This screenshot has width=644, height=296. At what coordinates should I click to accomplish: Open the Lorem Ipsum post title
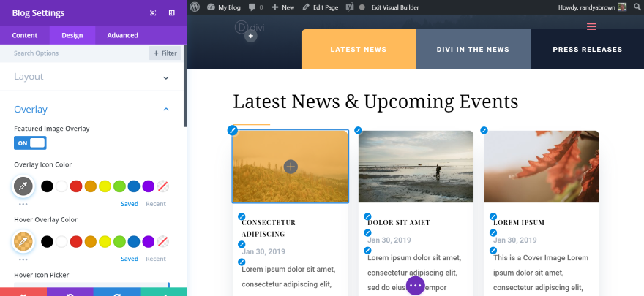coord(519,223)
